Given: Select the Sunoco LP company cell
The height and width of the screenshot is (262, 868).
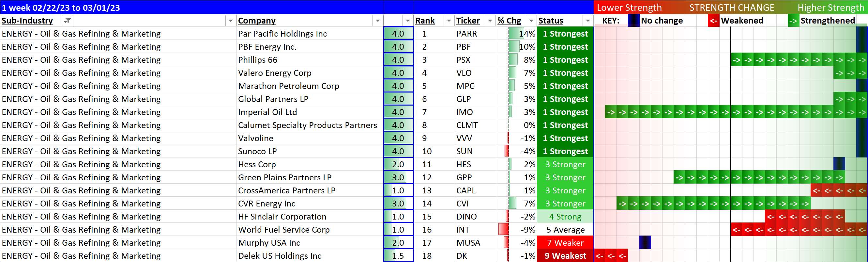Looking at the screenshot, I should click(x=310, y=151).
